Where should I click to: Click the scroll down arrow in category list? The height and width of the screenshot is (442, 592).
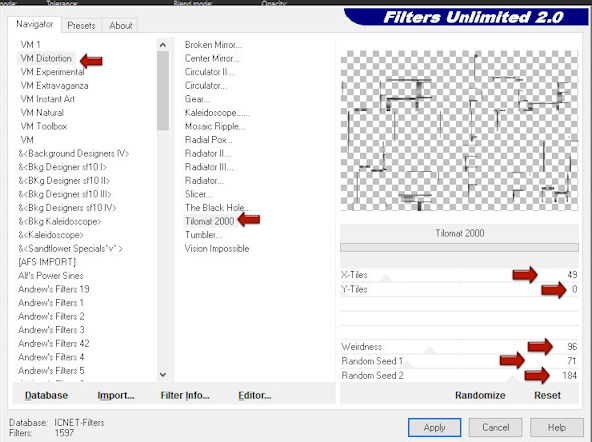pyautogui.click(x=163, y=374)
